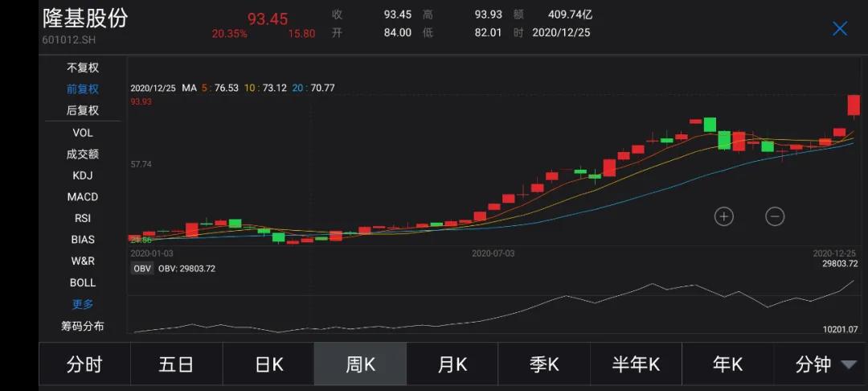Select 不复权 price adjustment option
Screen dimensions: 868x391
pyautogui.click(x=83, y=68)
